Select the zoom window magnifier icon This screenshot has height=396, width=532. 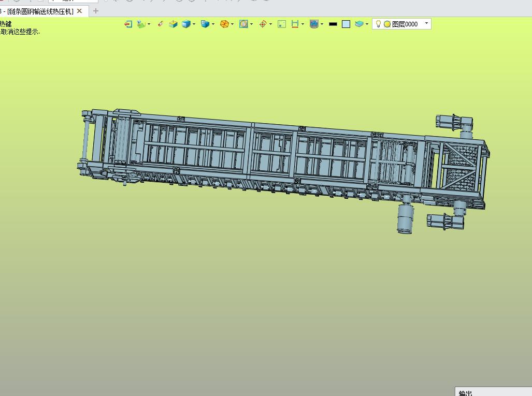[x=243, y=24]
